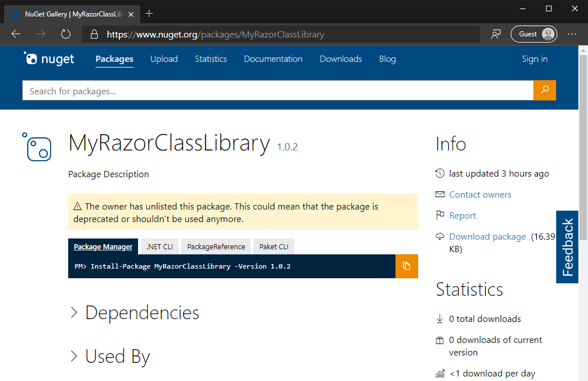
Task: Select the PackageReference tab
Action: 216,246
